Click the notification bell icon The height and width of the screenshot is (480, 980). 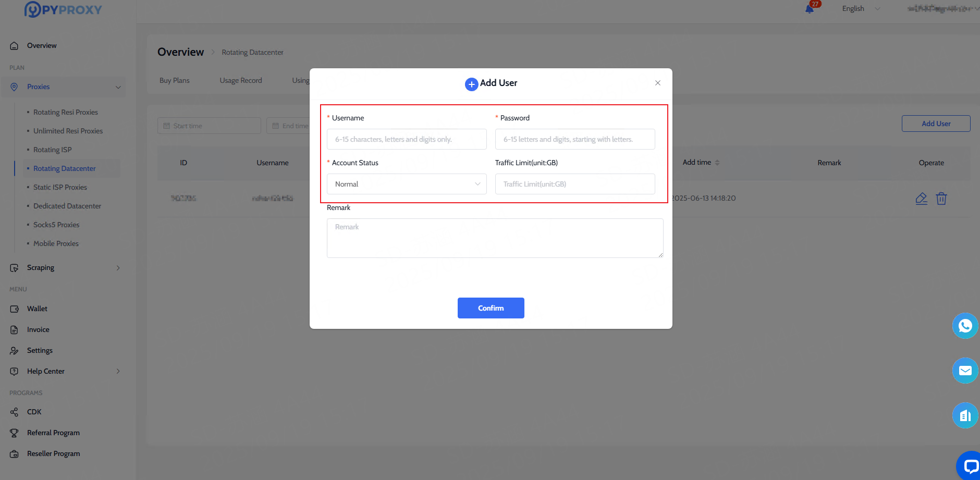pyautogui.click(x=810, y=9)
